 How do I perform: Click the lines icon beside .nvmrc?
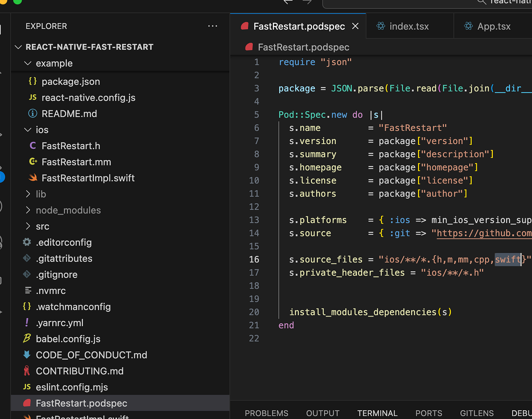[x=28, y=290]
